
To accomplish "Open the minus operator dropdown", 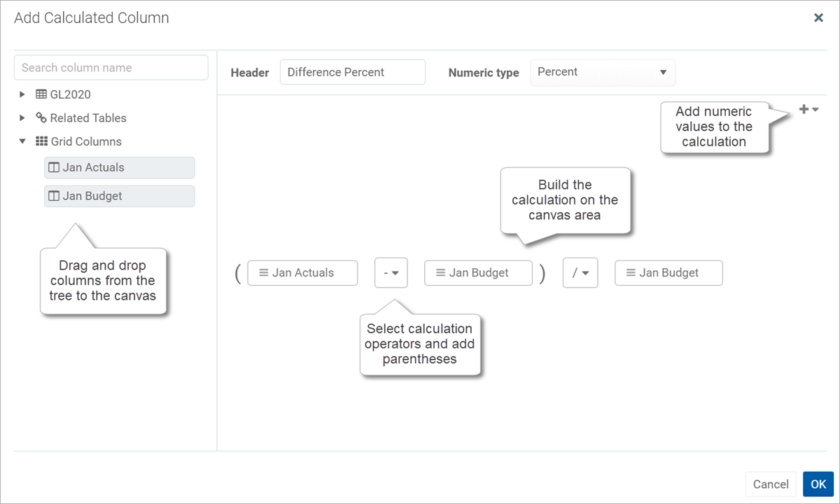I will 391,273.
